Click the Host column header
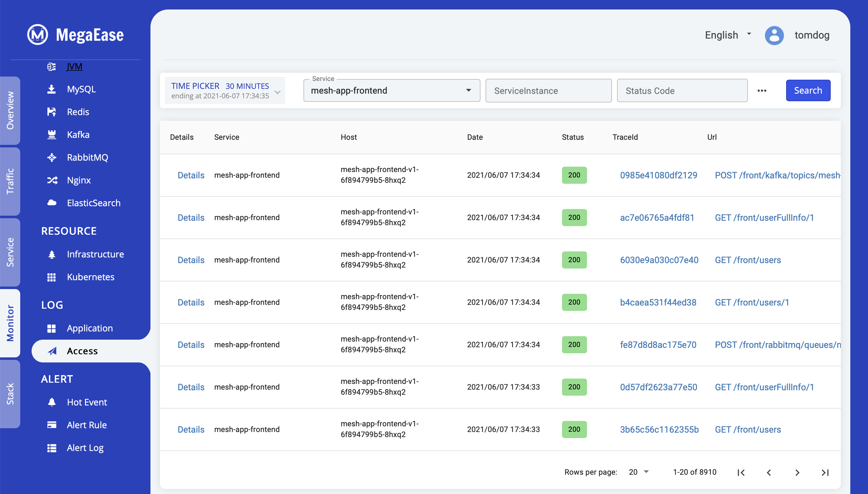 coord(349,137)
